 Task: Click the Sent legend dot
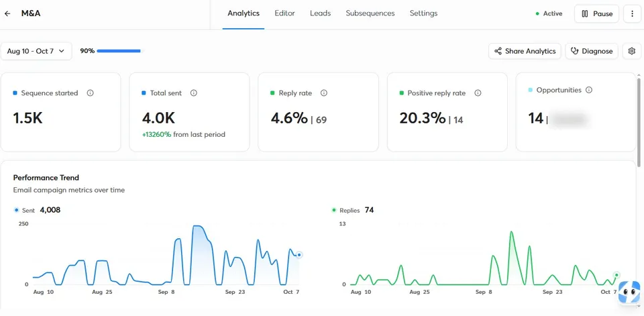click(16, 210)
